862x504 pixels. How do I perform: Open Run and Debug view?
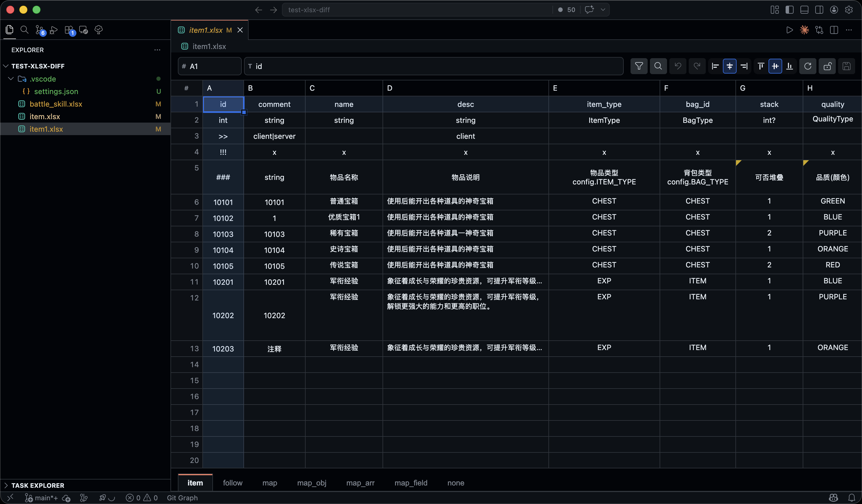pos(53,30)
